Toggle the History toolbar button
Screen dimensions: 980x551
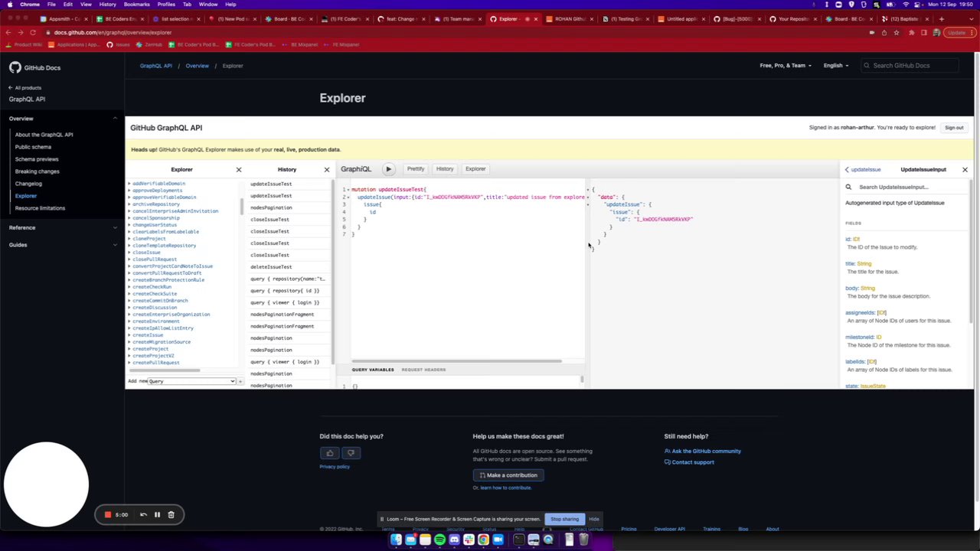[x=445, y=169]
